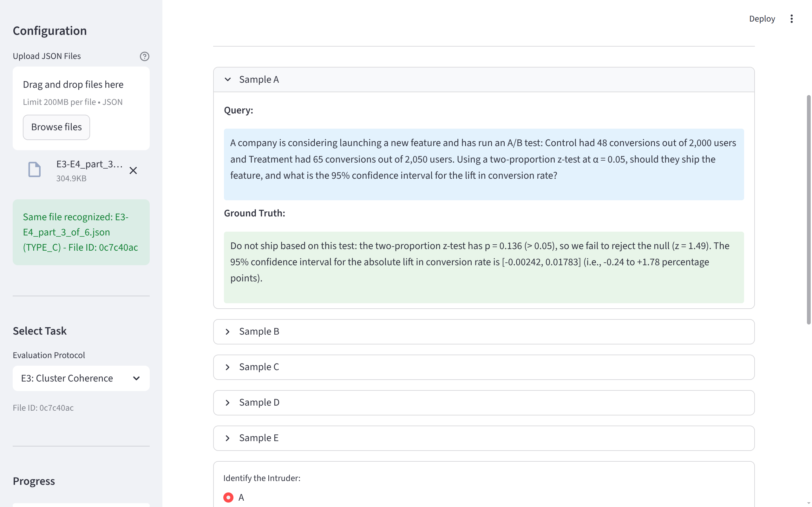Select intruder radio option A

pyautogui.click(x=228, y=497)
